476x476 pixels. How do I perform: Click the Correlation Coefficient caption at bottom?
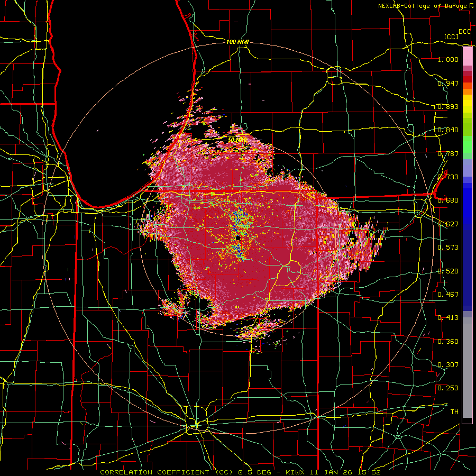tap(240, 472)
